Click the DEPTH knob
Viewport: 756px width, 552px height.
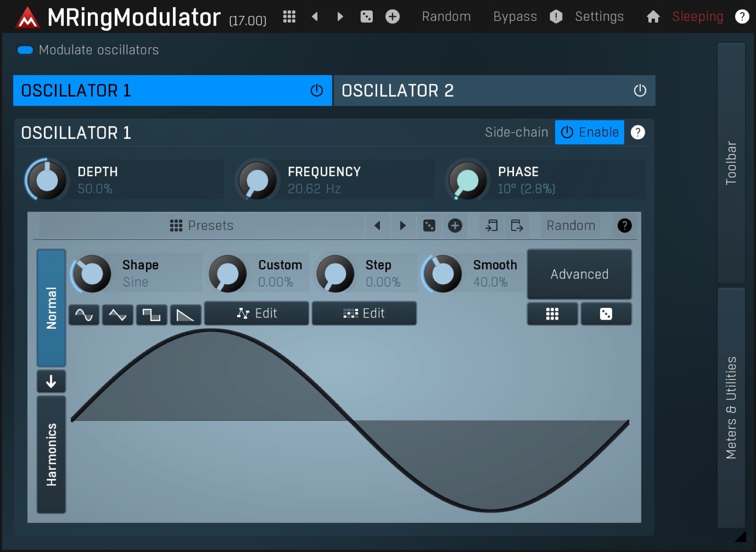(47, 180)
